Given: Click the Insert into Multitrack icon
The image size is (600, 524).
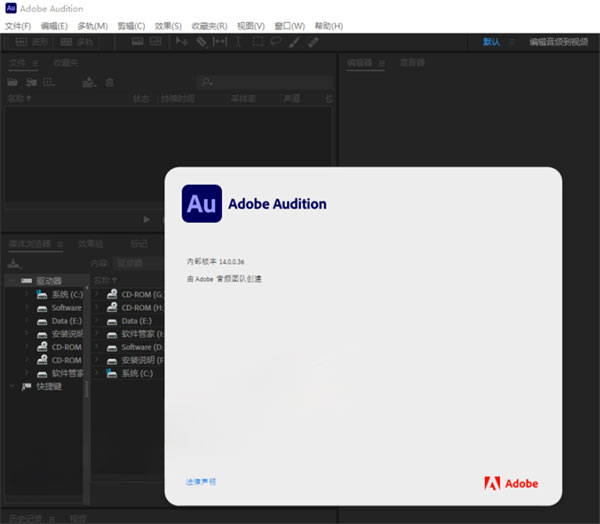Looking at the screenshot, I should coord(89,82).
